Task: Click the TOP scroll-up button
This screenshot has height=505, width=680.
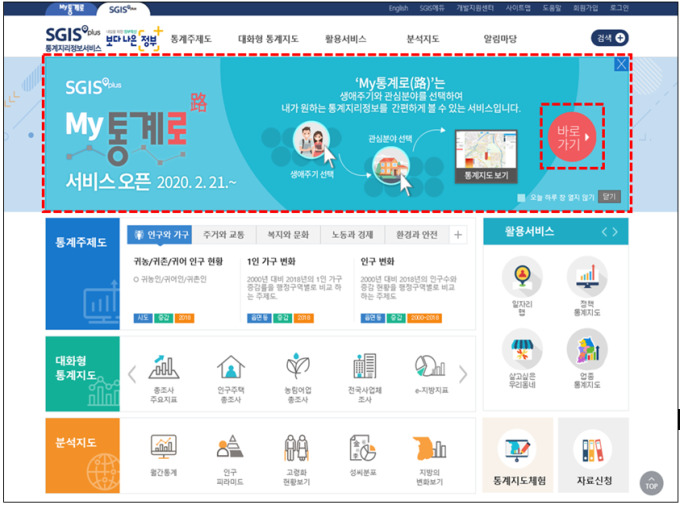Action: tap(651, 483)
